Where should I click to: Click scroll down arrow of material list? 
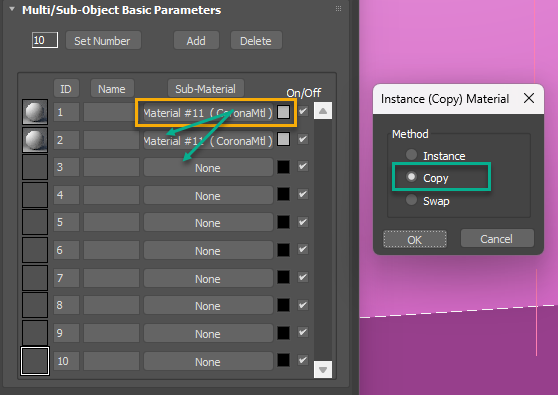(323, 369)
